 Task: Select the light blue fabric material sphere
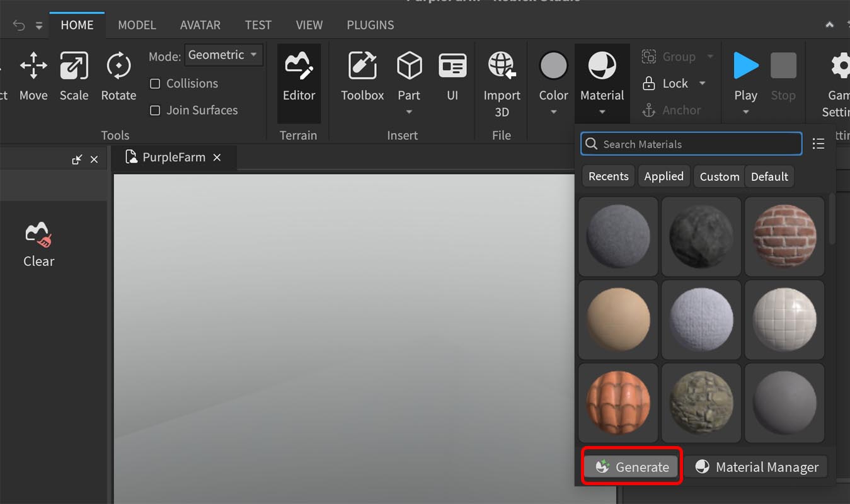(x=701, y=319)
